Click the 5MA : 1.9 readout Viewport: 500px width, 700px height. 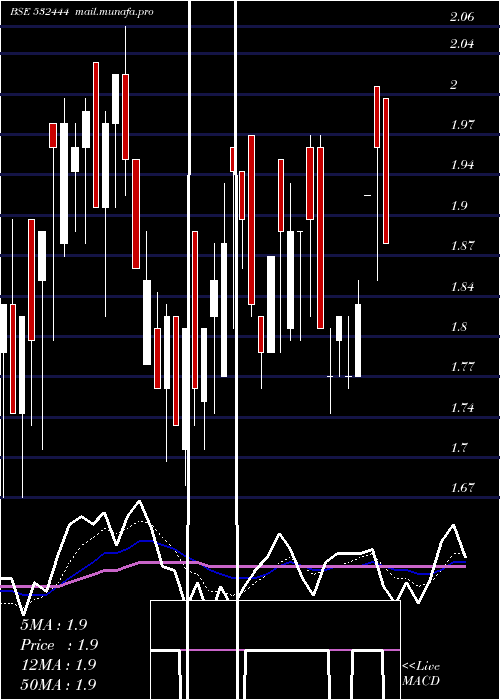click(54, 625)
